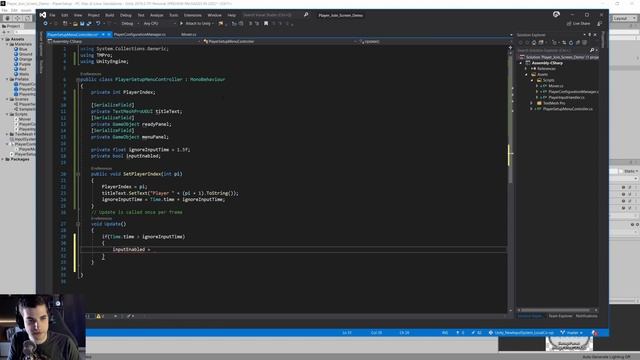Click the Visual Studio logo icon
The height and width of the screenshot is (360, 640).
click(43, 15)
